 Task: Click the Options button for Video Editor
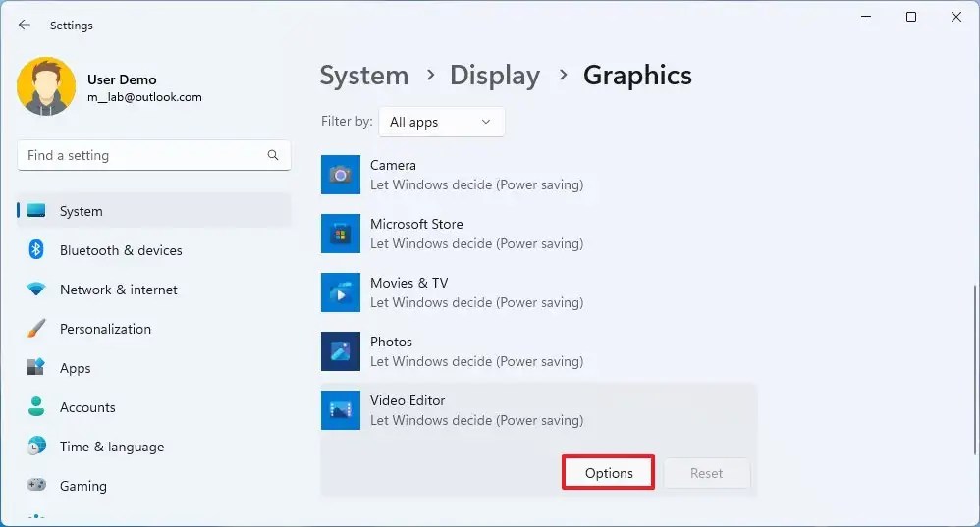pos(608,473)
